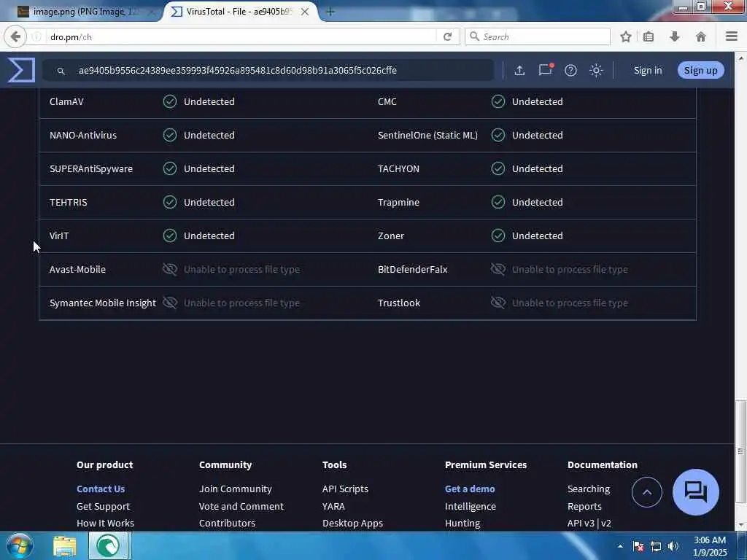
Task: Go to the browser home icon
Action: pos(701,36)
